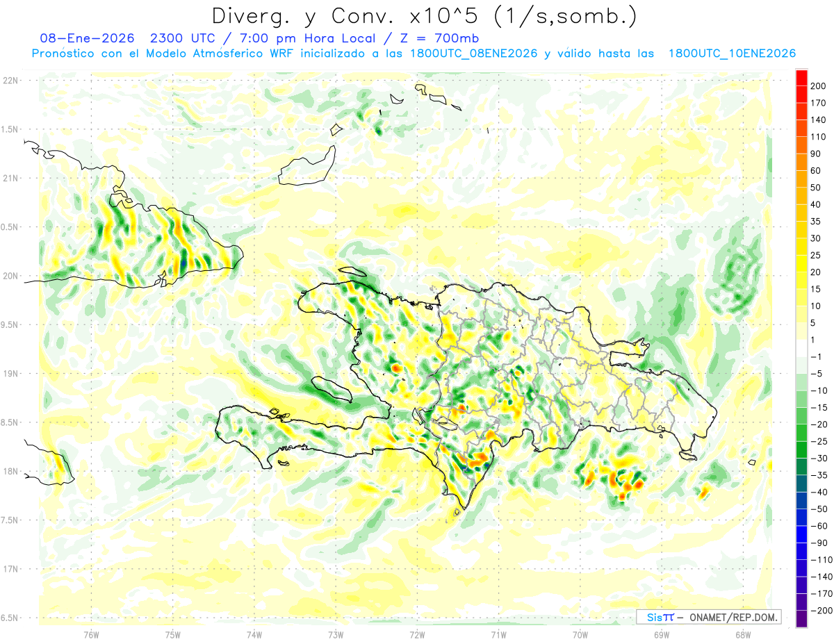Click the '75W' longitude label
Image resolution: width=834 pixels, height=644 pixels.
[173, 634]
